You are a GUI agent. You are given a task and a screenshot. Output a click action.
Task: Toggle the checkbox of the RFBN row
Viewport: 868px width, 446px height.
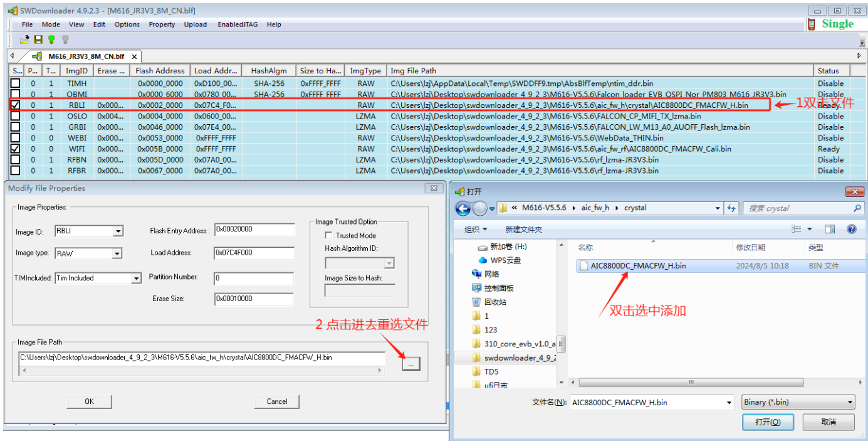[16, 159]
